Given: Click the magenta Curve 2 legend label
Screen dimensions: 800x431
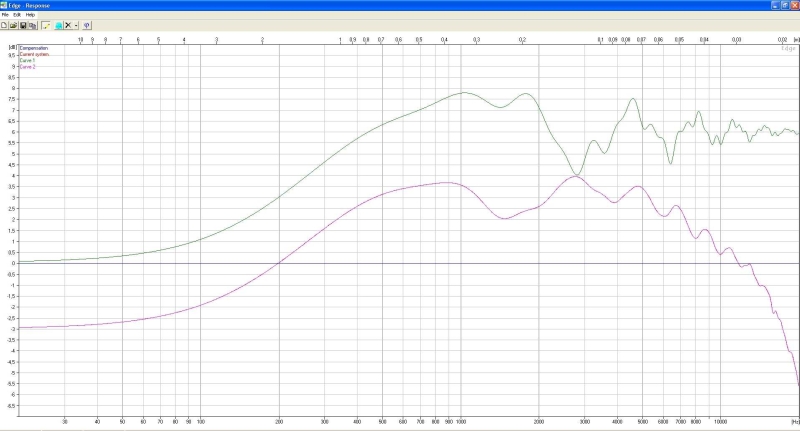Looking at the screenshot, I should [x=27, y=66].
